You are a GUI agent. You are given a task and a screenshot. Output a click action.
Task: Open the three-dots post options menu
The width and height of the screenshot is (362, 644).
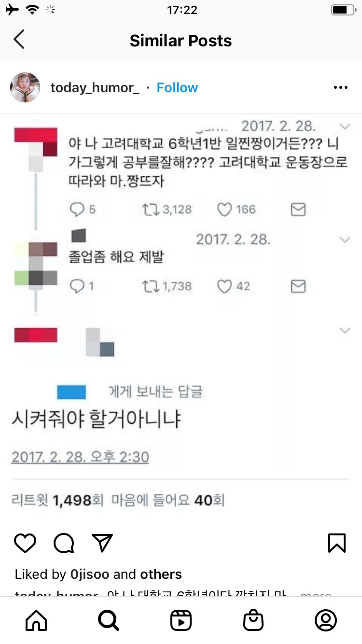tap(341, 87)
